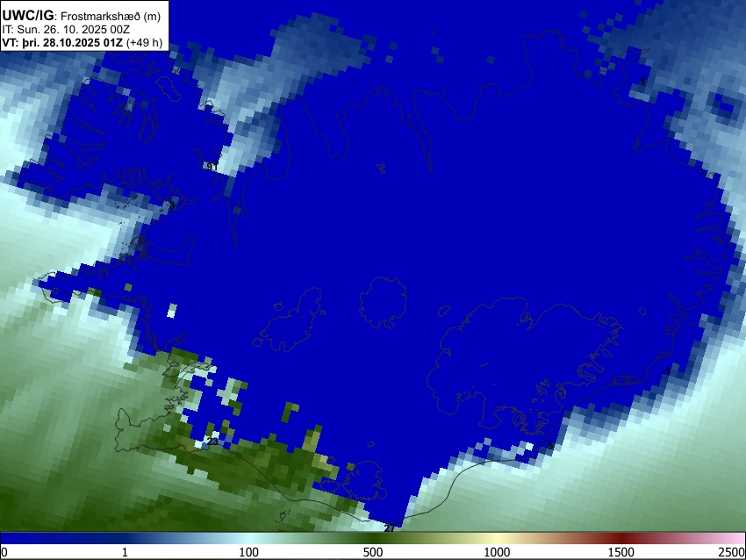This screenshot has height=560, width=746.
Task: Click the station value '3' on the map
Action: (172, 205)
